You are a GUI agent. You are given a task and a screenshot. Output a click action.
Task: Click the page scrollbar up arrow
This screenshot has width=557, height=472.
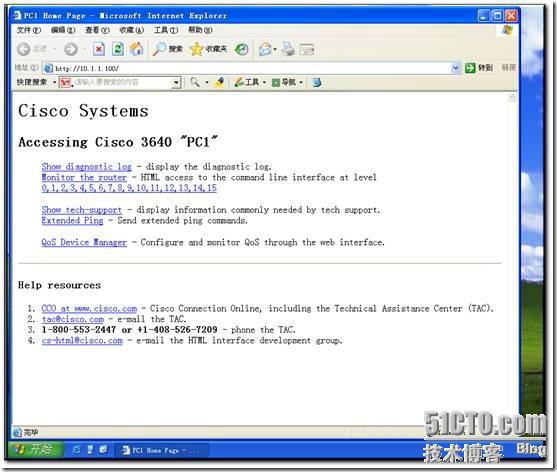click(512, 98)
